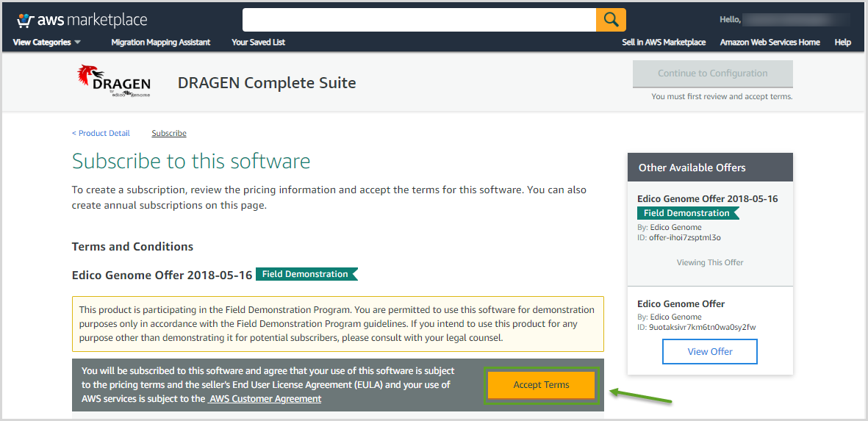Screen dimensions: 868x421
Task: Select the Subscribe breadcrumb link
Action: click(x=169, y=133)
